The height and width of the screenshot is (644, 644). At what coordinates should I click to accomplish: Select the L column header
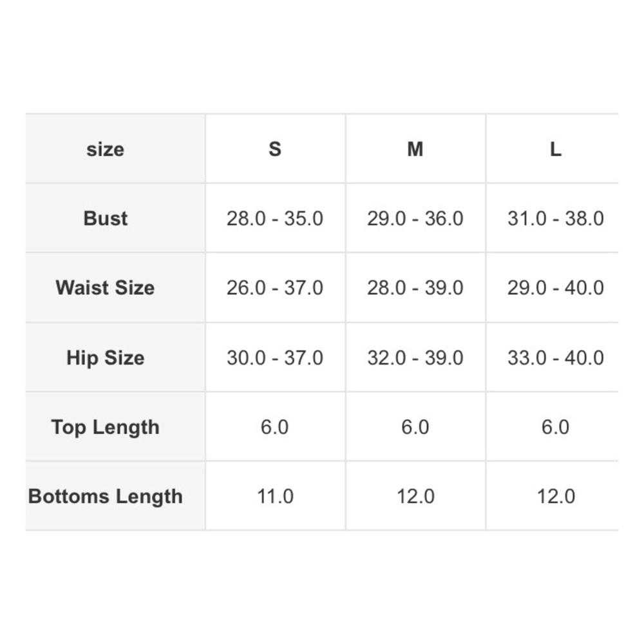[x=555, y=149]
